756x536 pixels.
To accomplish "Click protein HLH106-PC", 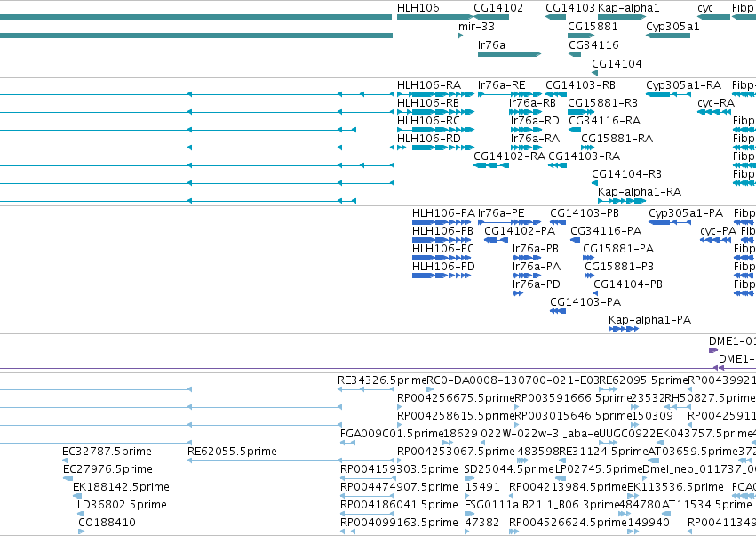I will [442, 249].
